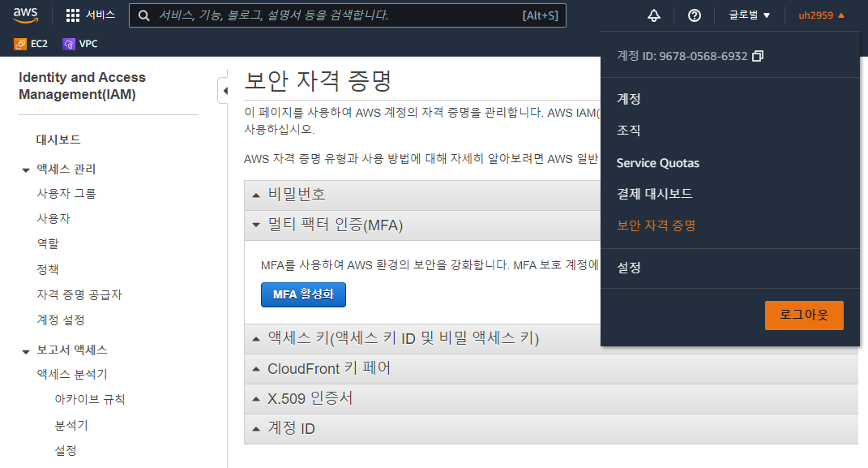Collapse the IAM side navigation panel
Viewport: 868px width, 468px height.
pyautogui.click(x=224, y=90)
